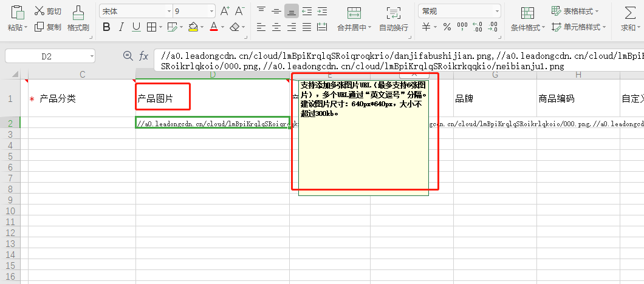Click the insert function fx icon
This screenshot has width=644, height=284.
144,56
